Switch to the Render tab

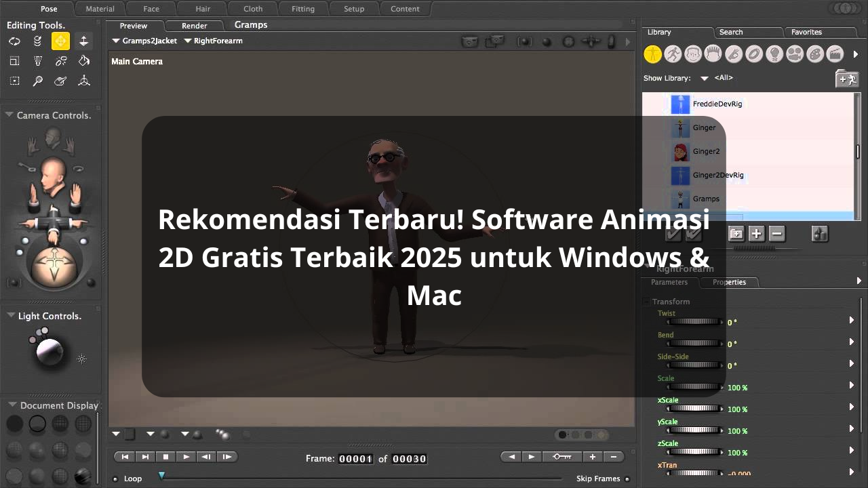(x=194, y=26)
